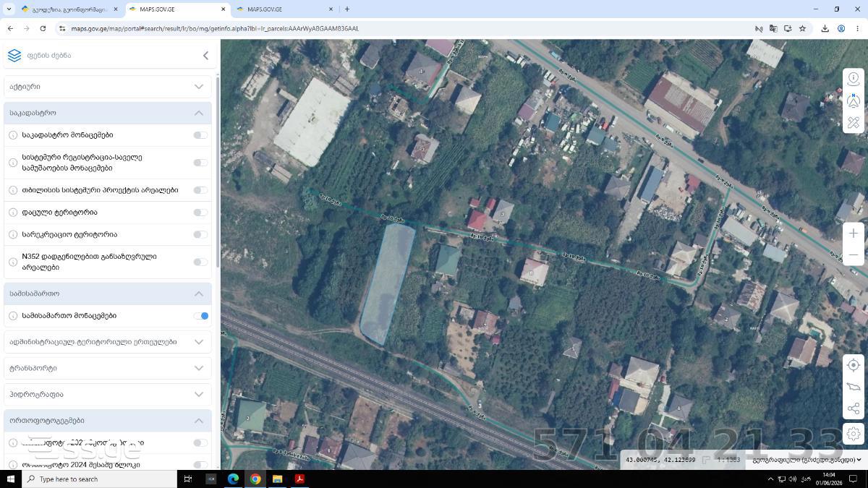The image size is (868, 488).
Task: Show info for N352 დადგენილებით layer
Action: [x=13, y=262]
